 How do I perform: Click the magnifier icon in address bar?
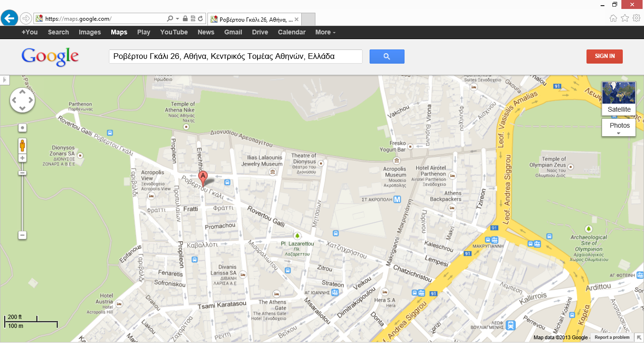(170, 19)
